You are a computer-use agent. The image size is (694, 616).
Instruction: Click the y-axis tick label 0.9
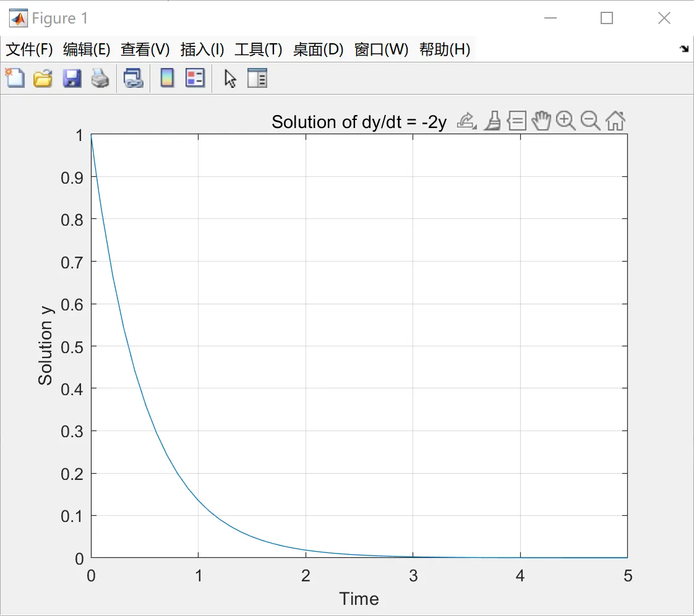(x=72, y=178)
